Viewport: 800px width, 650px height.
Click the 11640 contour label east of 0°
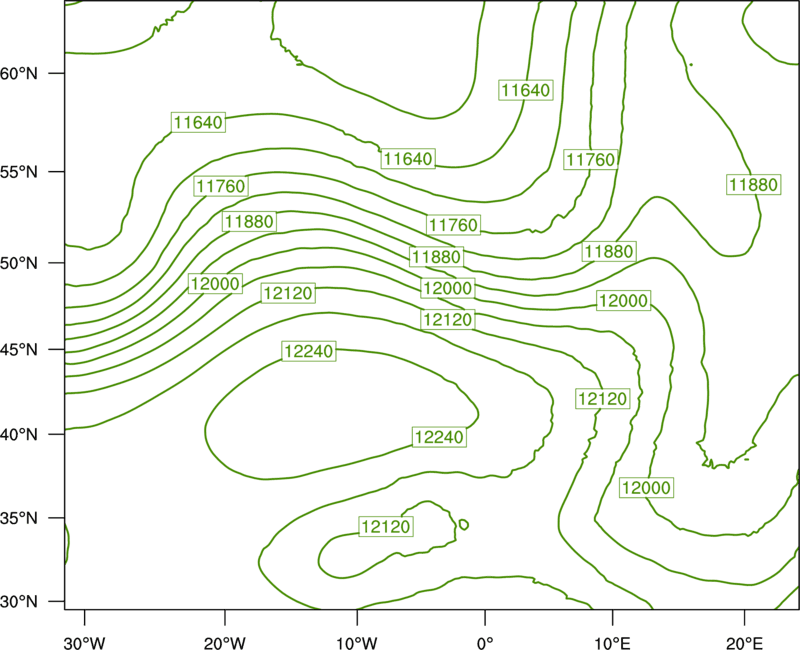(x=526, y=90)
